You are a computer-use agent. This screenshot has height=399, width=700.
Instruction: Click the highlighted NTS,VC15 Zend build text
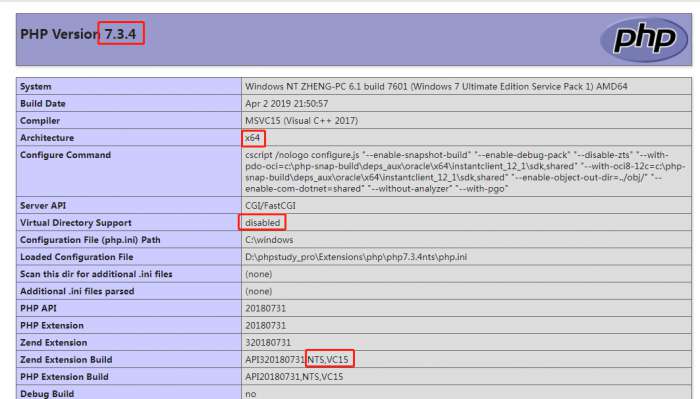point(328,360)
